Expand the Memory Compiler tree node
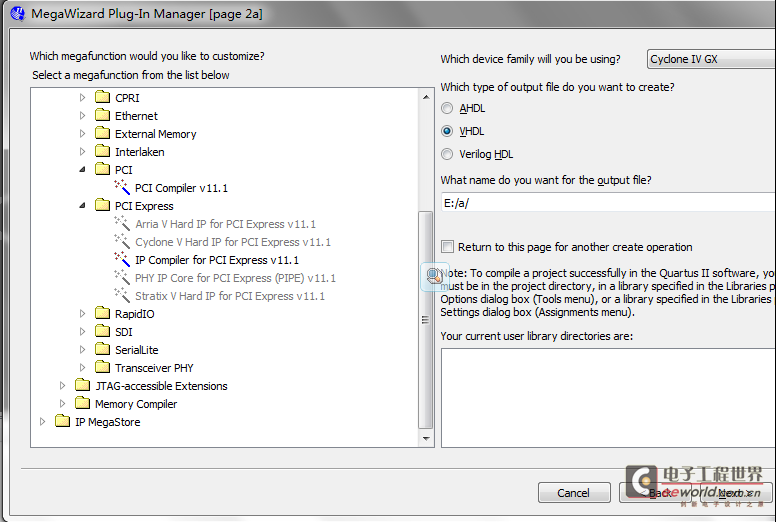This screenshot has width=776, height=522. pyautogui.click(x=62, y=403)
